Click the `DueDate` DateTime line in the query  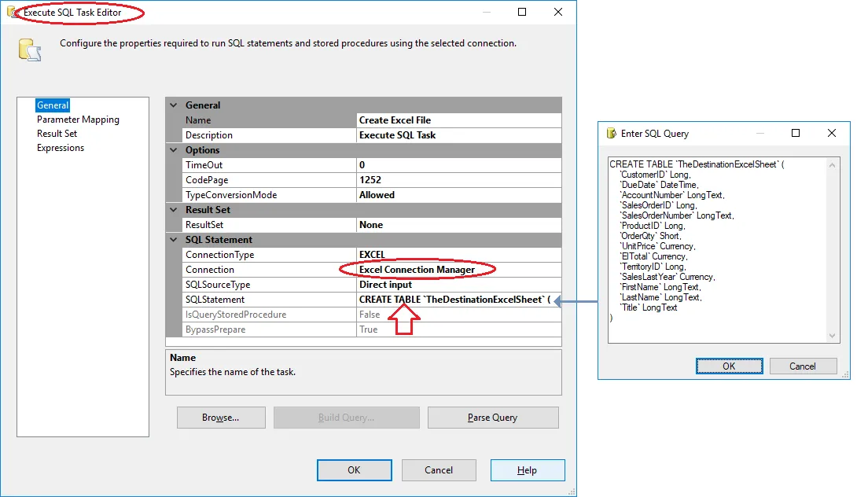(660, 185)
